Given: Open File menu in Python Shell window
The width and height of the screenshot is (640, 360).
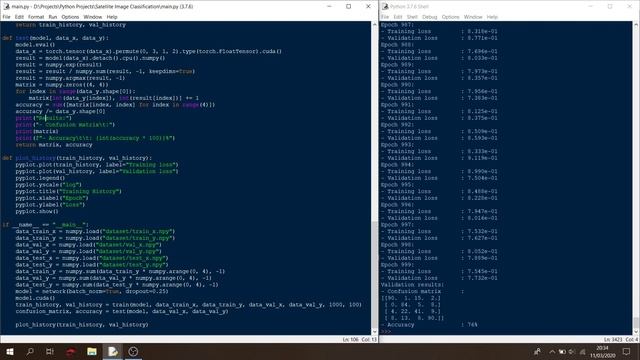Looking at the screenshot, I should click(x=385, y=17).
